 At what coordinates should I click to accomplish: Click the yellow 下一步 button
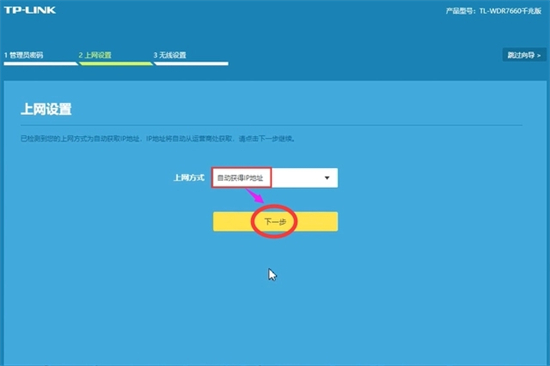(x=275, y=221)
